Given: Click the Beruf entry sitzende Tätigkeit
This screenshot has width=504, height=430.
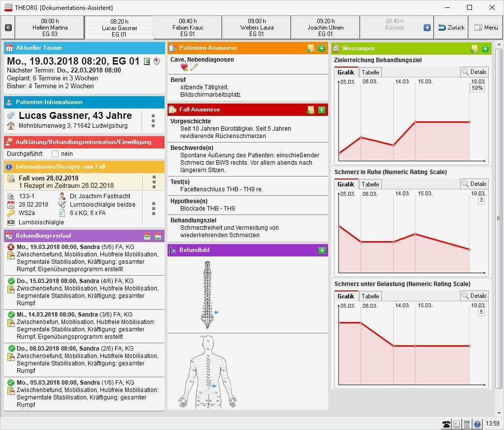Looking at the screenshot, I should pos(247,87).
